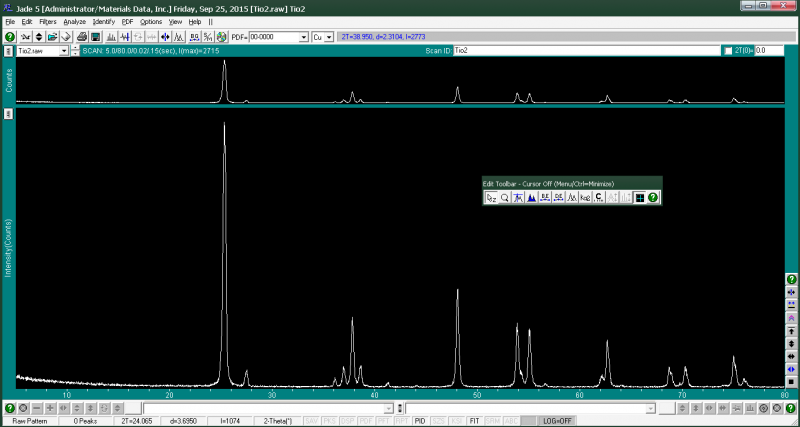
Task: Click the green help icon on right sidebar
Action: point(791,278)
